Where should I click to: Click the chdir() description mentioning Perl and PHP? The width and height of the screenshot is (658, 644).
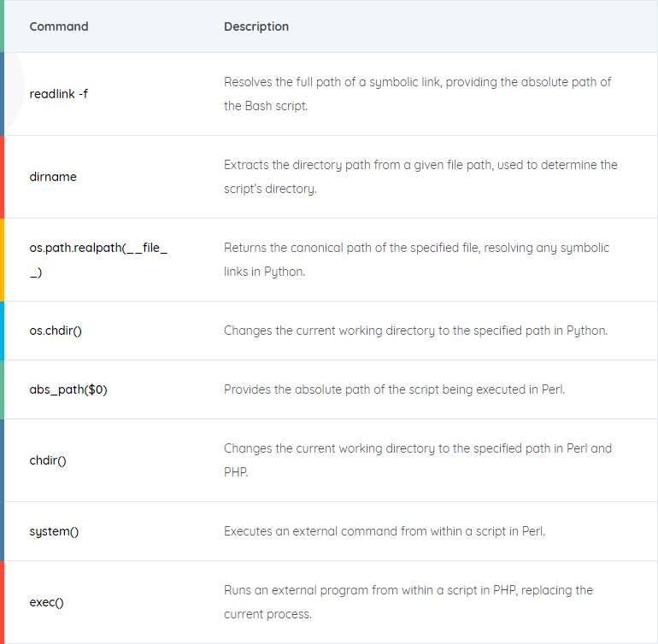click(x=418, y=460)
